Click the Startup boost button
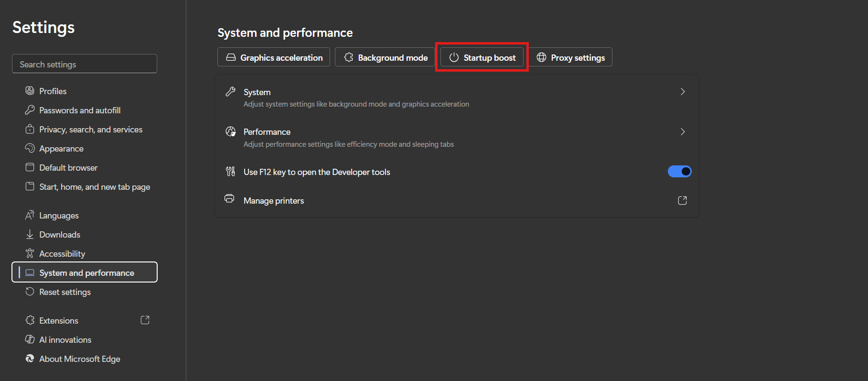 click(482, 57)
